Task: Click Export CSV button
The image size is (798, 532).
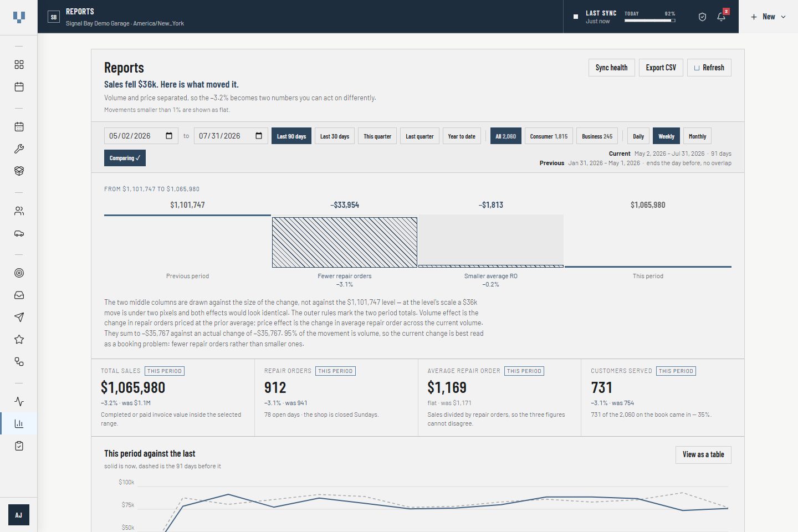Action: point(661,68)
